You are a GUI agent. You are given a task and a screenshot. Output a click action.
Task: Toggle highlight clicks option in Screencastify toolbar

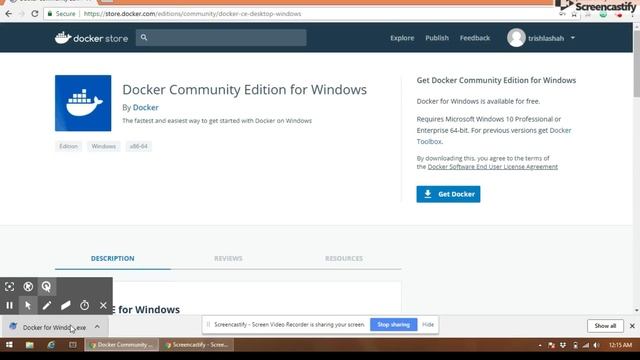tap(47, 287)
